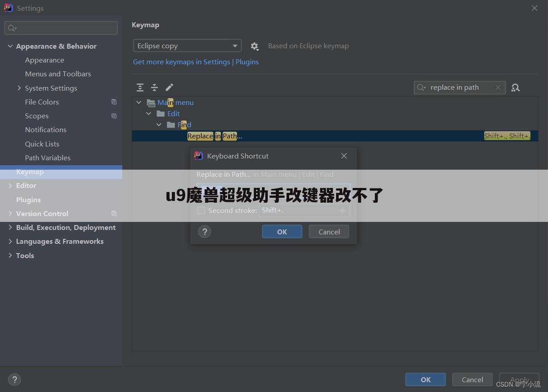This screenshot has width=548, height=392.
Task: Click Scopes project-level copy icon
Action: pyautogui.click(x=114, y=116)
